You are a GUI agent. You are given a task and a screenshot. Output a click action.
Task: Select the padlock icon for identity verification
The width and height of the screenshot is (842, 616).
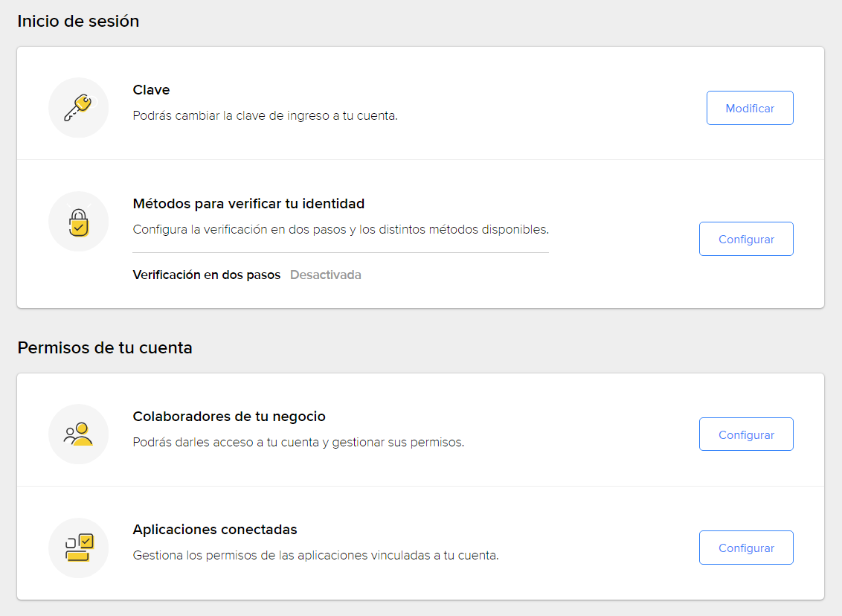click(78, 221)
